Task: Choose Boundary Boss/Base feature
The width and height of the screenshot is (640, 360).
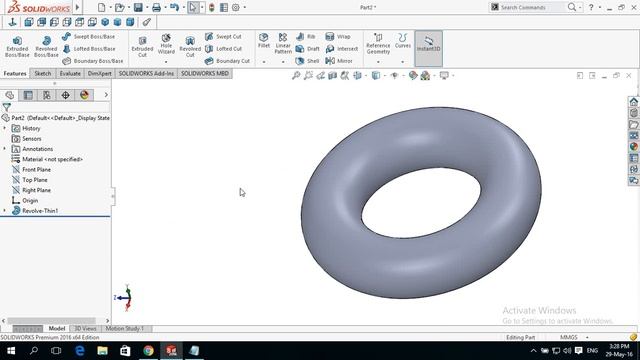Action: coord(93,61)
